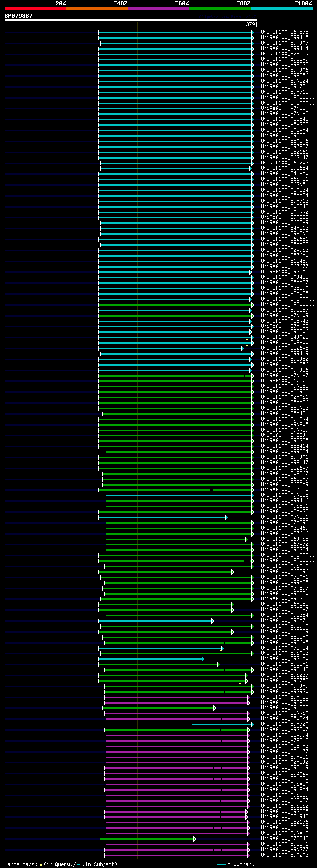Select hit label UniRef100_B9H721

click(x=284, y=87)
